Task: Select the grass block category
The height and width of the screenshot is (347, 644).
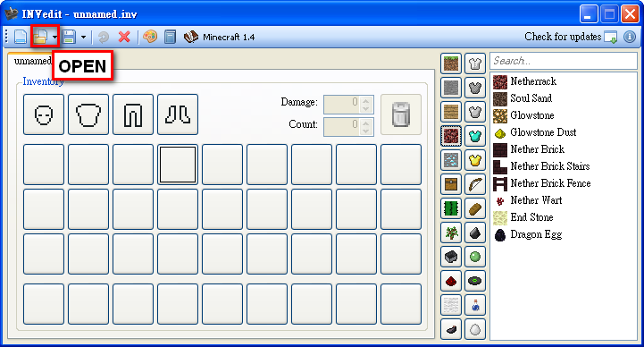Action: pos(451,63)
